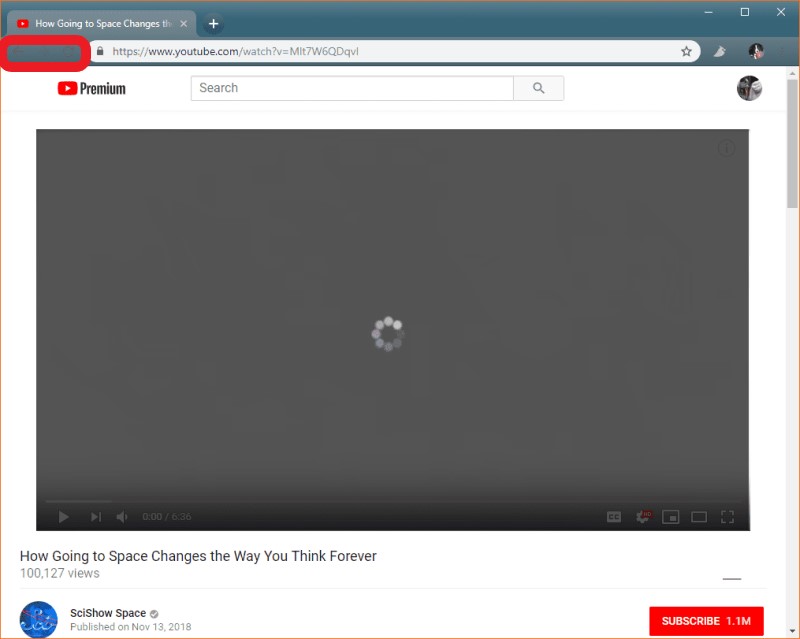Viewport: 800px width, 639px height.
Task: Click the page vertical scrollbar thumb
Action: [792, 143]
